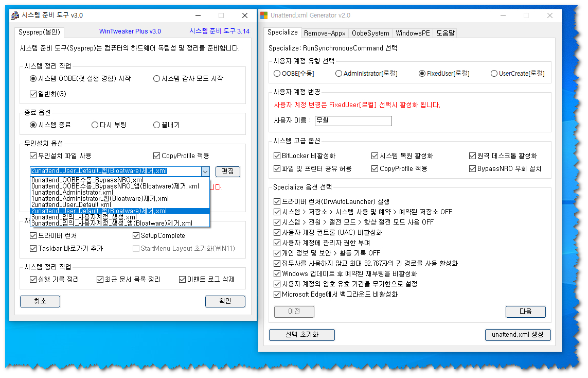
Task: Click the Unattend.xml Generator window icon
Action: pyautogui.click(x=264, y=15)
